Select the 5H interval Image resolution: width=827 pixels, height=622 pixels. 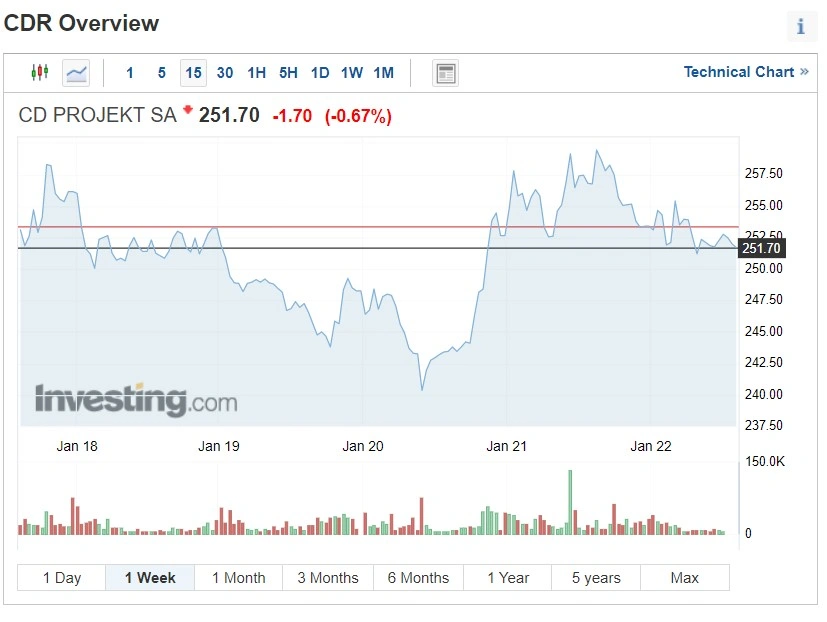click(x=288, y=73)
